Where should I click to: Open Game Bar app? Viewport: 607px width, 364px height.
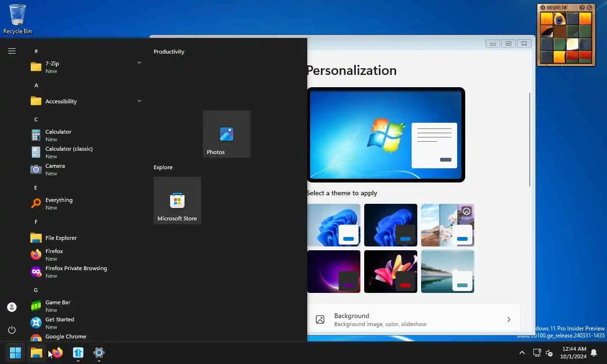click(85, 306)
